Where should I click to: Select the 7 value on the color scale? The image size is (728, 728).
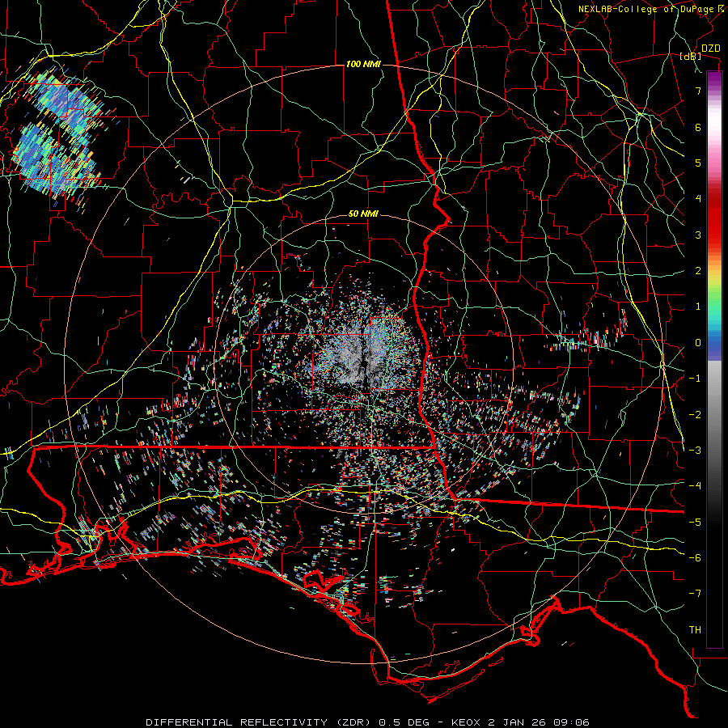698,91
